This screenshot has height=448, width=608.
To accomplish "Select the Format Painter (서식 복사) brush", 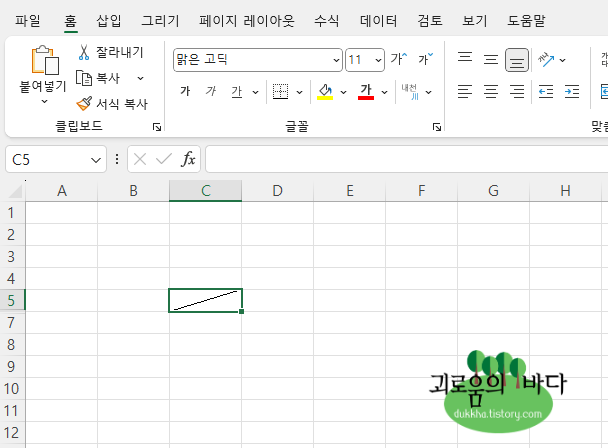I will 84,104.
